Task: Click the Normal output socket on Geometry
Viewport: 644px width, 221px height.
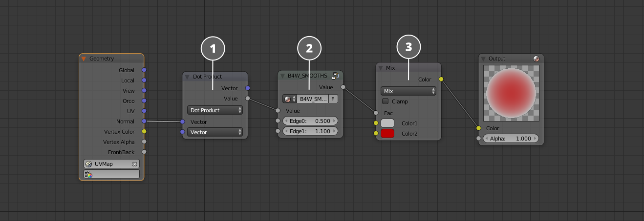Action: (x=144, y=121)
